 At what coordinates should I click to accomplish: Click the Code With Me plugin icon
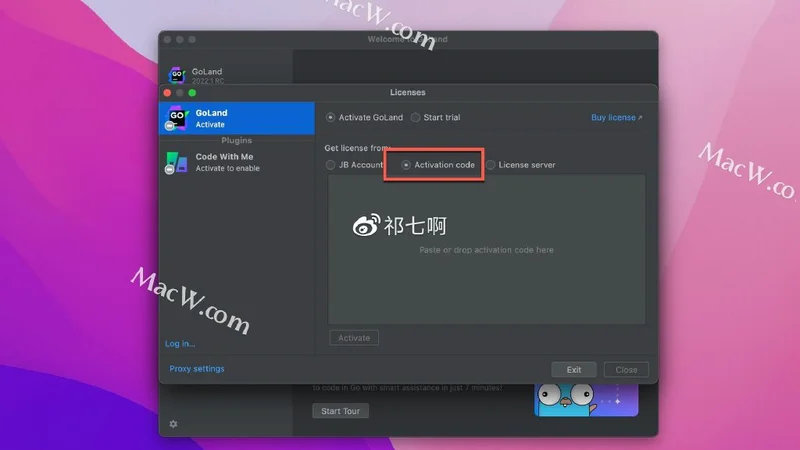[x=176, y=163]
